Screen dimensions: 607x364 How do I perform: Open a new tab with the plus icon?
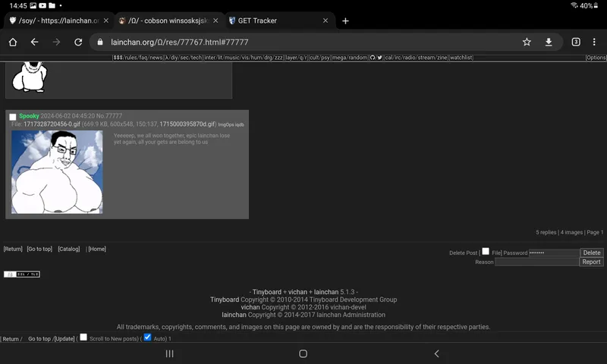point(345,20)
